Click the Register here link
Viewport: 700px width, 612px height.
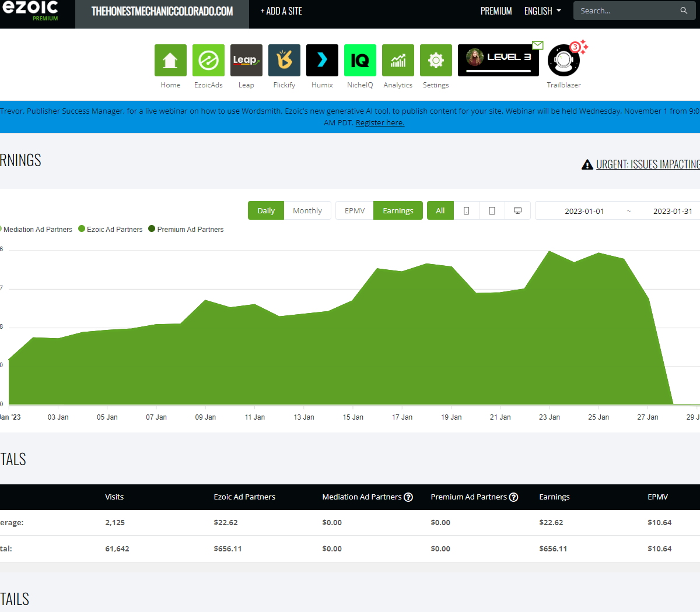click(x=380, y=122)
